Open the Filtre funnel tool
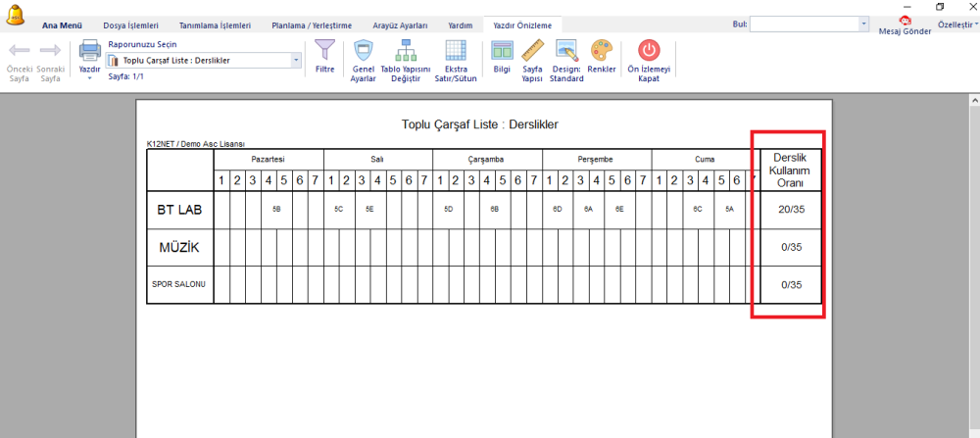Image resolution: width=980 pixels, height=438 pixels. (x=324, y=49)
